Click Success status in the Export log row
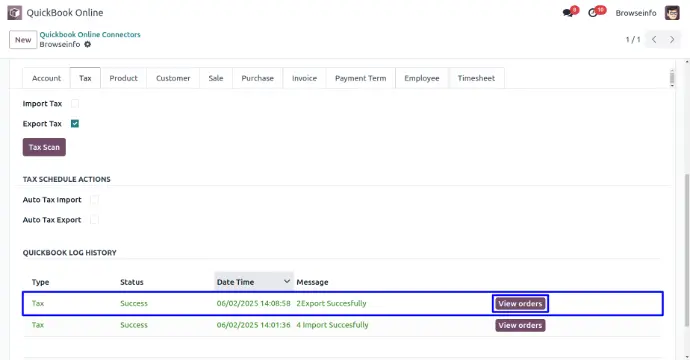The height and width of the screenshot is (360, 690). click(x=134, y=303)
